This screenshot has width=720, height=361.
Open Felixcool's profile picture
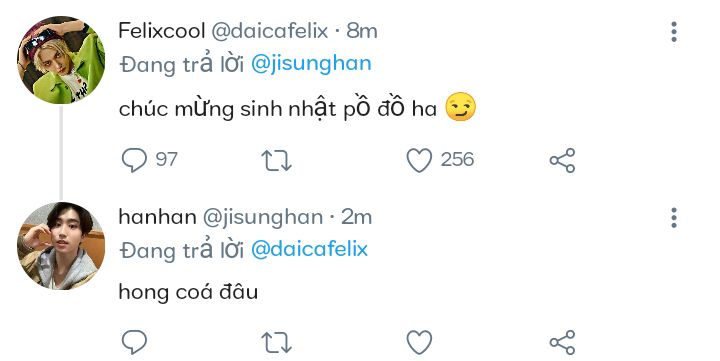tap(61, 60)
